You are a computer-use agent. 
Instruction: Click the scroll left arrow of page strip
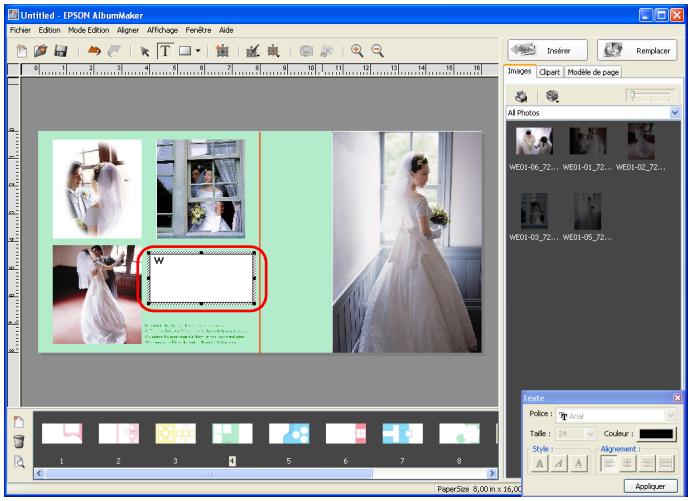tap(39, 474)
